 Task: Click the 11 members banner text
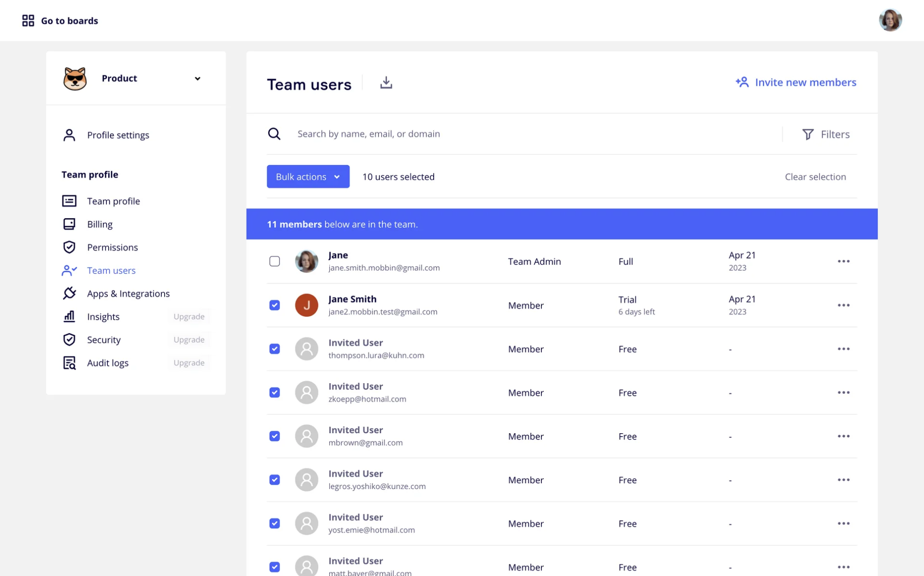click(342, 224)
